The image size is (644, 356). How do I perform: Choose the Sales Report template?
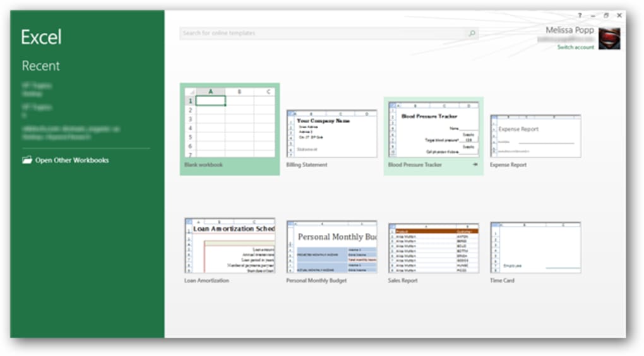(433, 253)
